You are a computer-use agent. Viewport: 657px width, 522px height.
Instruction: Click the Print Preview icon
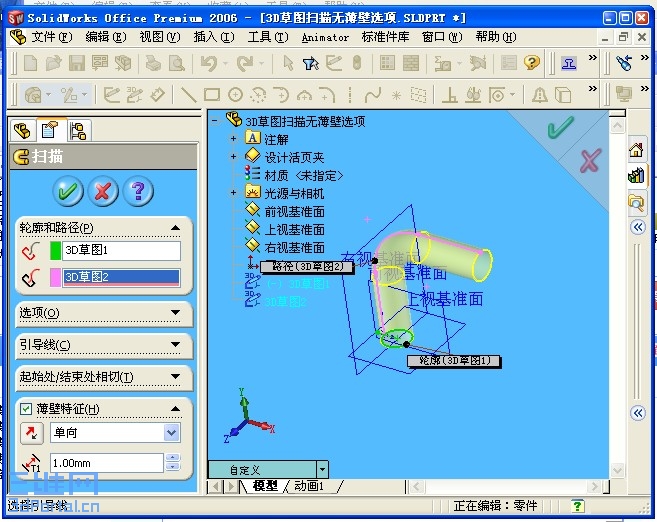point(176,63)
